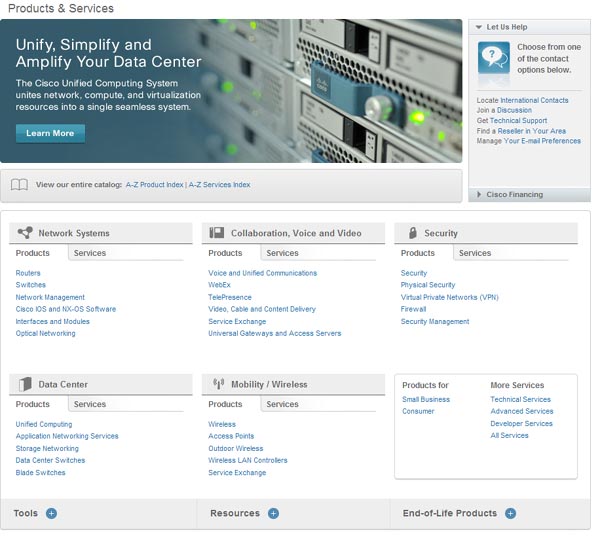The image size is (600, 538).
Task: Open Cisco IOS and NX-OS Software link
Action: pyautogui.click(x=66, y=309)
